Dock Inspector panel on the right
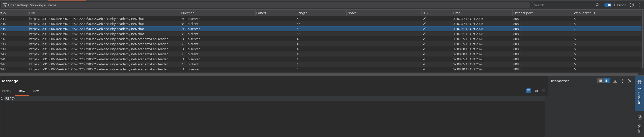Image resolution: width=644 pixels, height=137 pixels. 607,81
